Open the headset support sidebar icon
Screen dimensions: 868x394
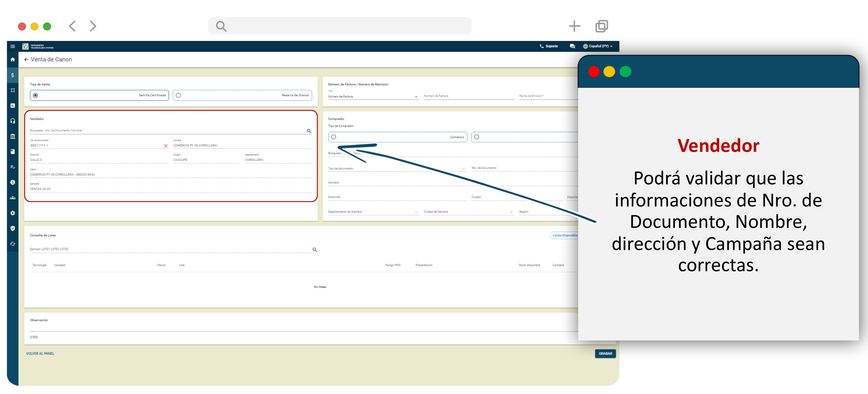[x=12, y=121]
